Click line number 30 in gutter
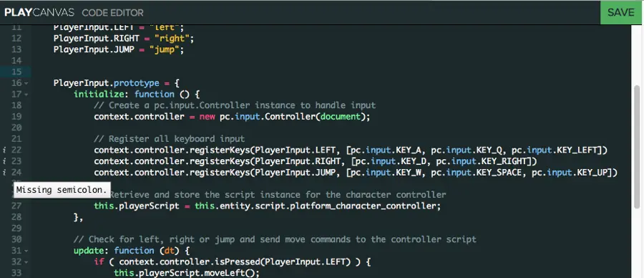 16,239
